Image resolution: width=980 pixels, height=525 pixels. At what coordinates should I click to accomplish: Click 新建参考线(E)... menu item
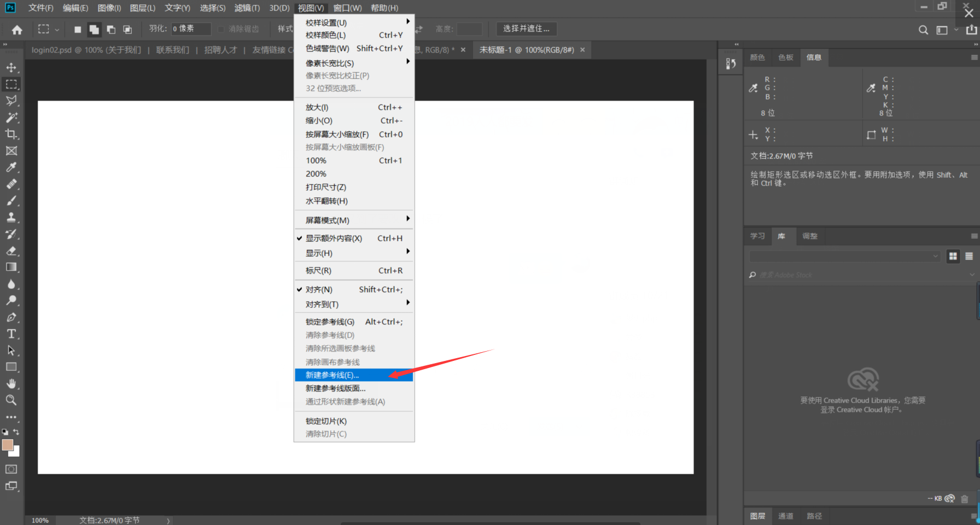[354, 375]
